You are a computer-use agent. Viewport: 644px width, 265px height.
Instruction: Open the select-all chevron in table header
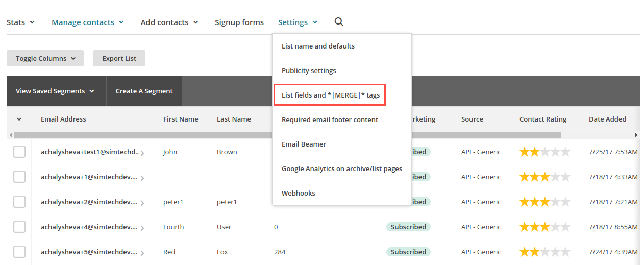19,119
